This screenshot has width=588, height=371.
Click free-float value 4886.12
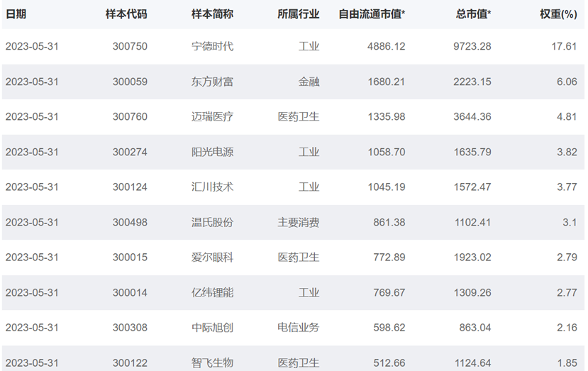pos(387,47)
